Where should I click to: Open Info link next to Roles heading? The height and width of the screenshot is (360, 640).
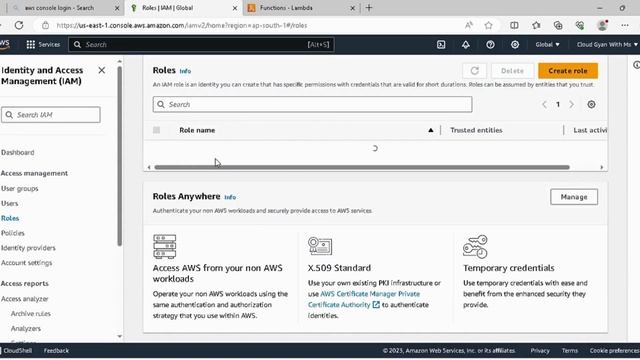click(185, 71)
